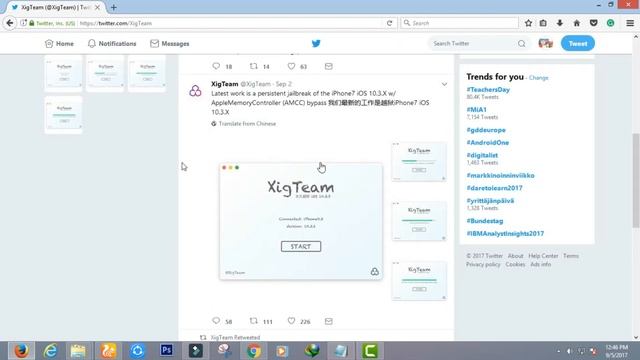Image resolution: width=640 pixels, height=360 pixels.
Task: Reply to the tweet with 18 replies
Action: 216,66
